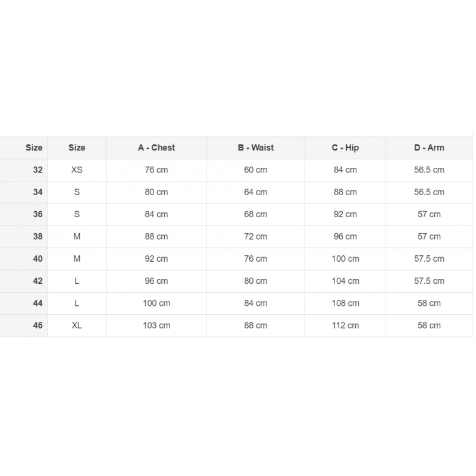The image size is (476, 476).
Task: Click the 60 cm waist value
Action: 256,170
